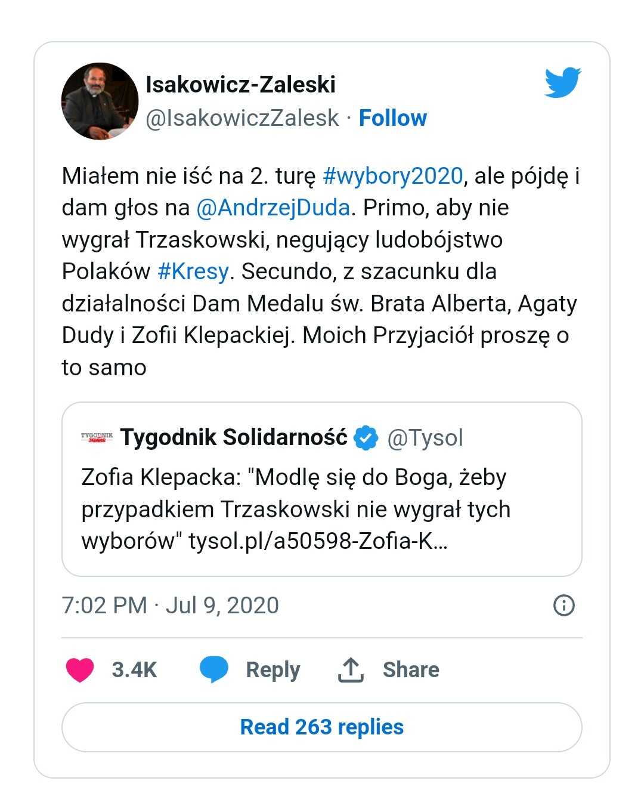Click the Reply label
The height and width of the screenshot is (812, 644).
[273, 669]
